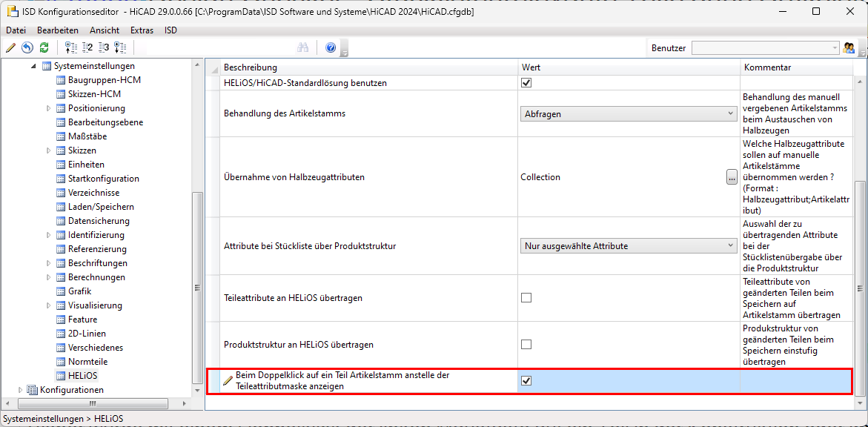
Task: Select Startkonfiguration in the settings tree
Action: pos(103,179)
